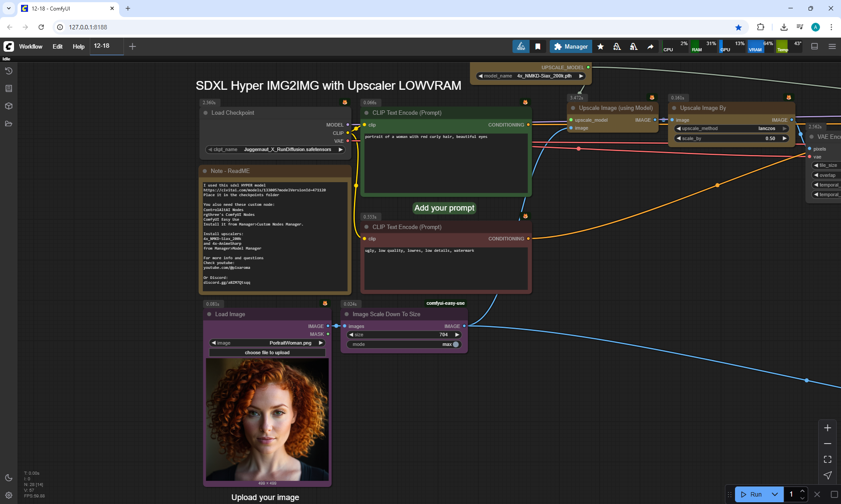Increase the size 704 value arrow

457,335
